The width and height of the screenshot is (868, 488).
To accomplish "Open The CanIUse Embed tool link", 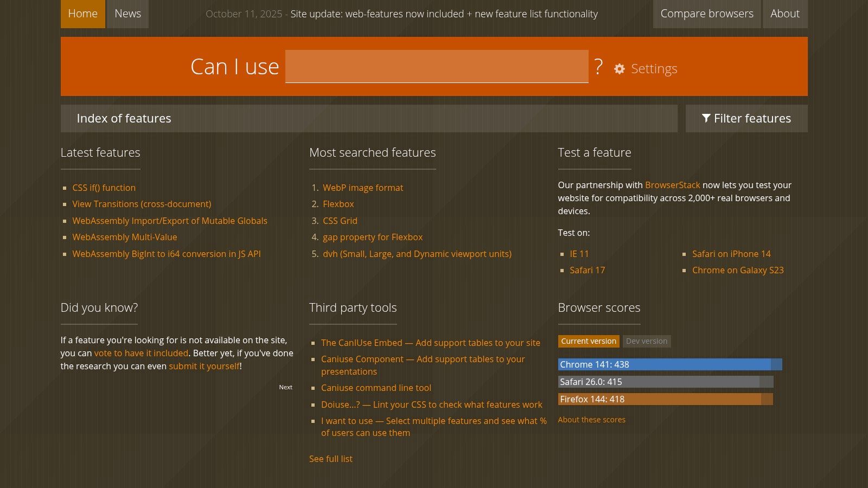I will (431, 343).
